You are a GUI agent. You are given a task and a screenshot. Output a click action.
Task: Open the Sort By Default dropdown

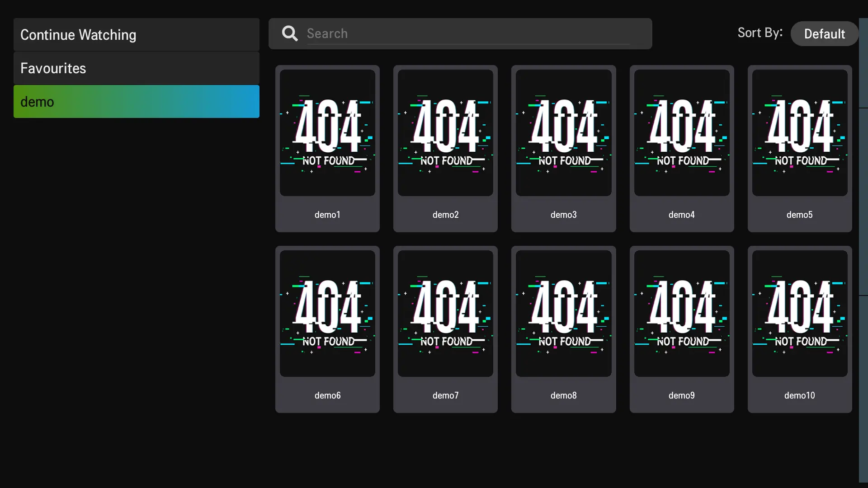[x=824, y=34]
